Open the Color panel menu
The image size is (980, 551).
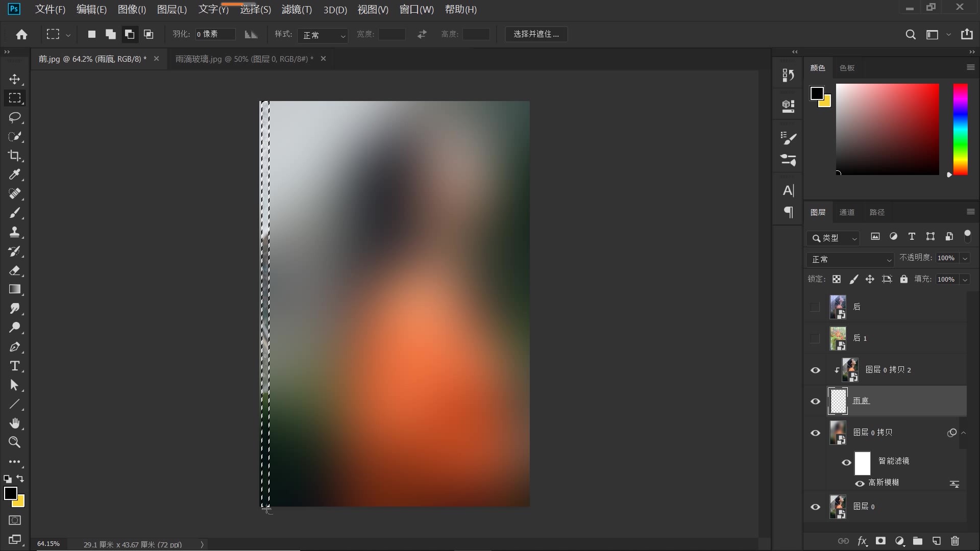point(970,67)
